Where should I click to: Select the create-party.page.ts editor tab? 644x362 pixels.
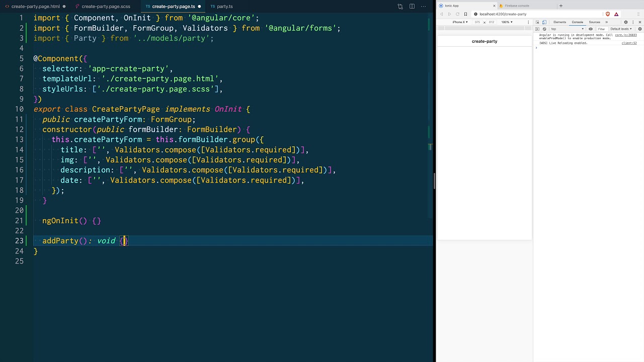(x=173, y=7)
